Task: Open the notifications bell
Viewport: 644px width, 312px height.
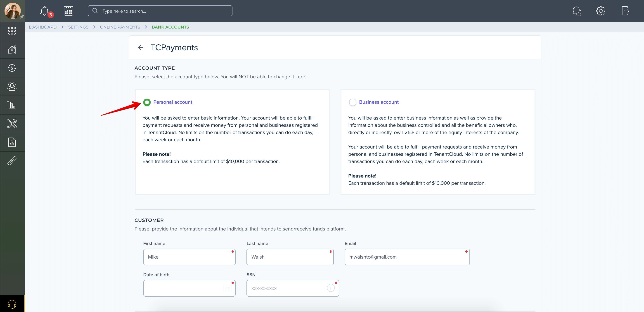Action: pos(45,11)
